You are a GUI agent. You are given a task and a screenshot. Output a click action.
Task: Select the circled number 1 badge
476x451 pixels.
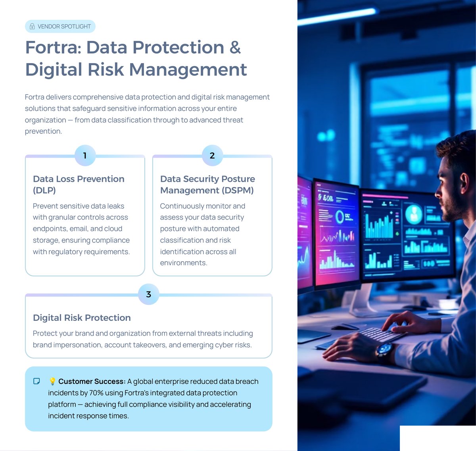[x=84, y=156]
